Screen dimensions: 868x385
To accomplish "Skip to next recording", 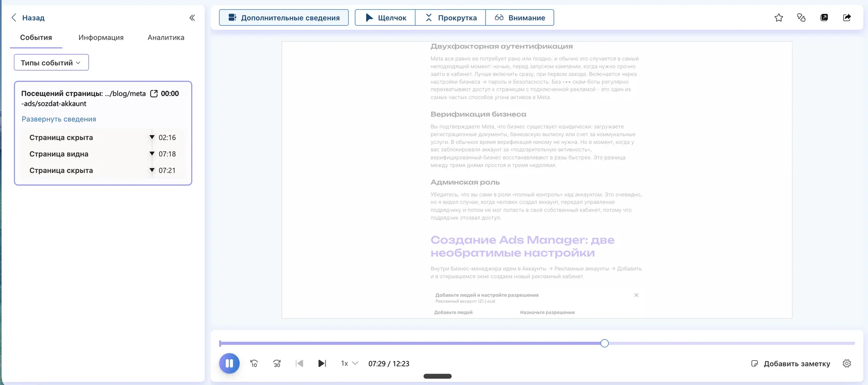I will 322,363.
